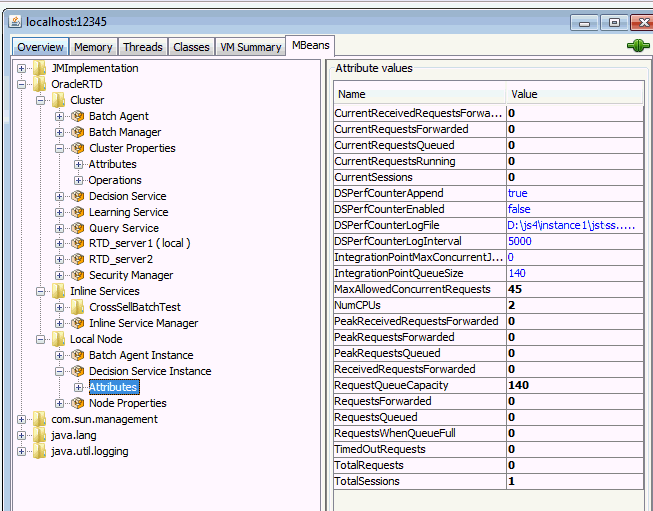The height and width of the screenshot is (511, 653).
Task: Collapse the Decision Service Instance node
Action: 60,371
